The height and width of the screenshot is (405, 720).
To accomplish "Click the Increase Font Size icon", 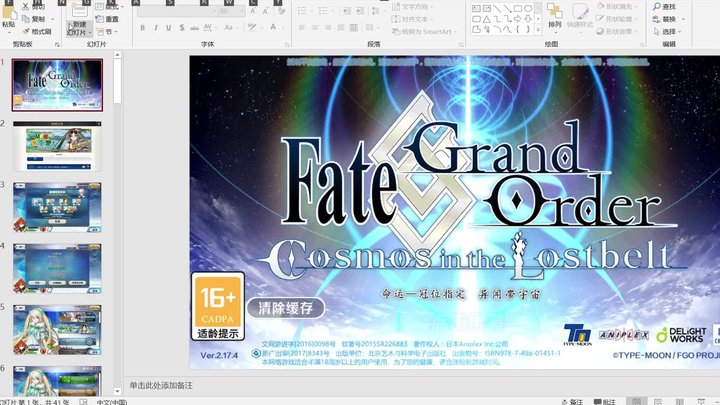I will click(x=253, y=11).
